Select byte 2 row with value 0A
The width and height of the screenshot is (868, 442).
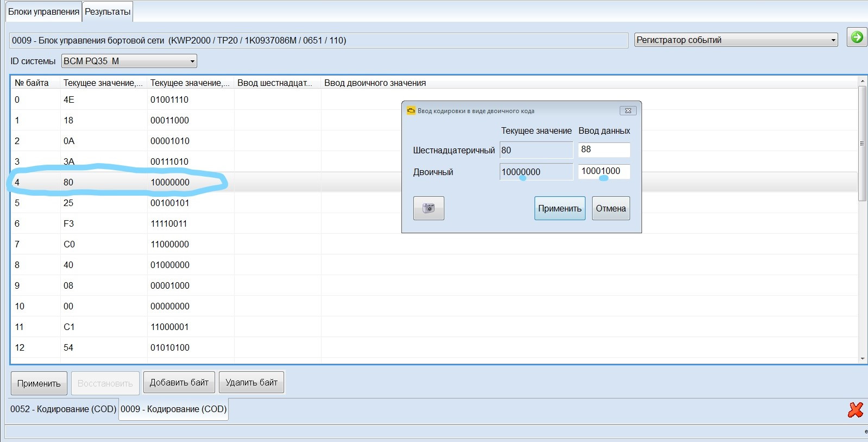(x=434, y=141)
